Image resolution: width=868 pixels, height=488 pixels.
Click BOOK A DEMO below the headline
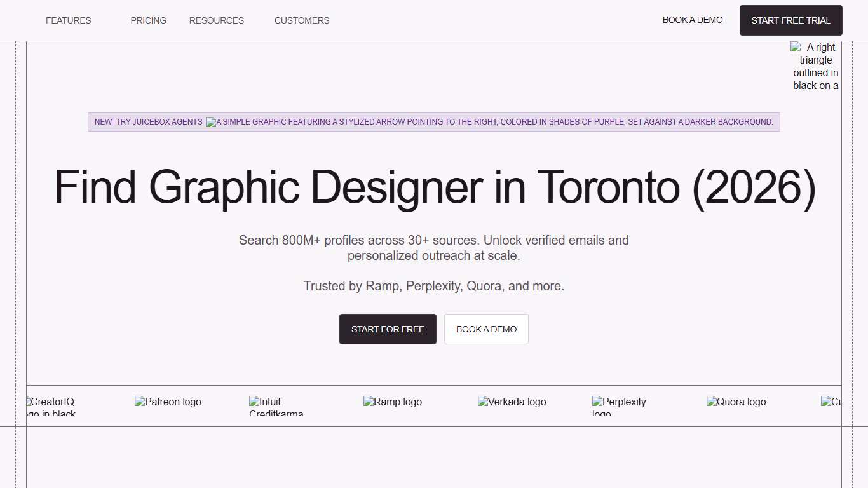point(486,329)
